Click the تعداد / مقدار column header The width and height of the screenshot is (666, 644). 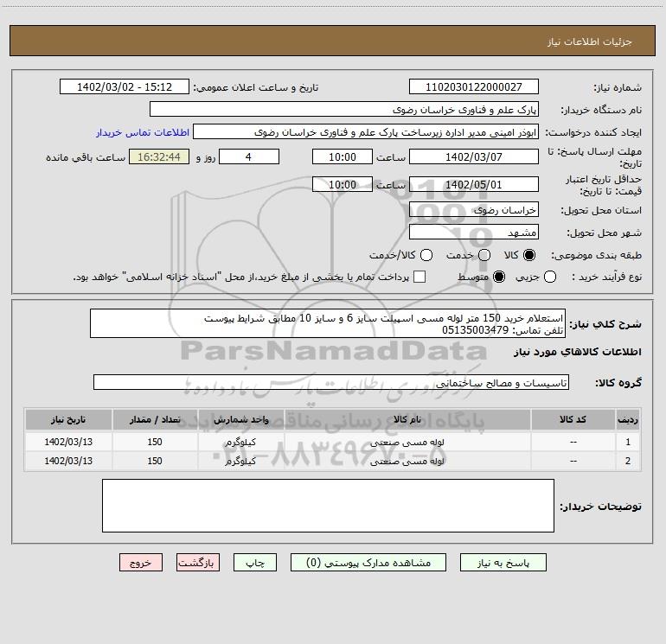[x=155, y=419]
